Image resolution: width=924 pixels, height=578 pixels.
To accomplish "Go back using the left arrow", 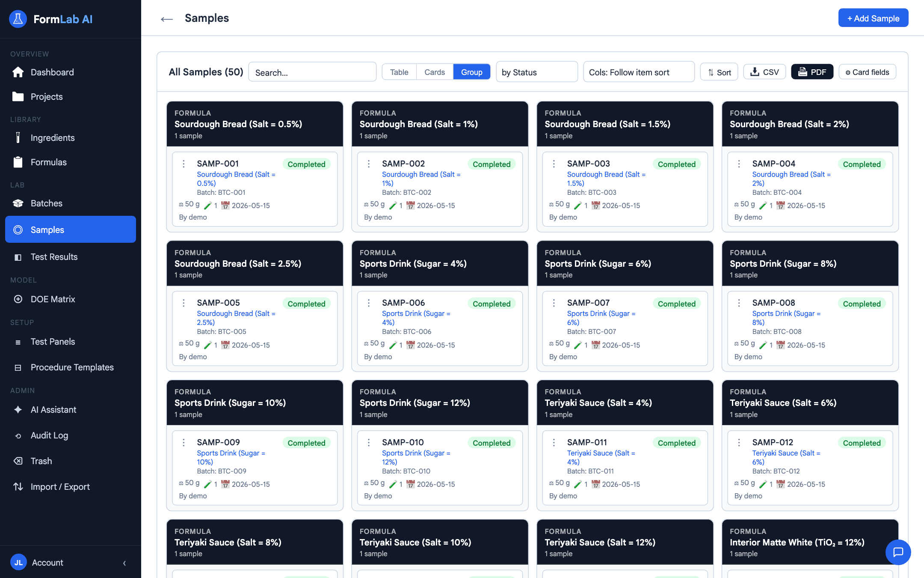I will 167,19.
